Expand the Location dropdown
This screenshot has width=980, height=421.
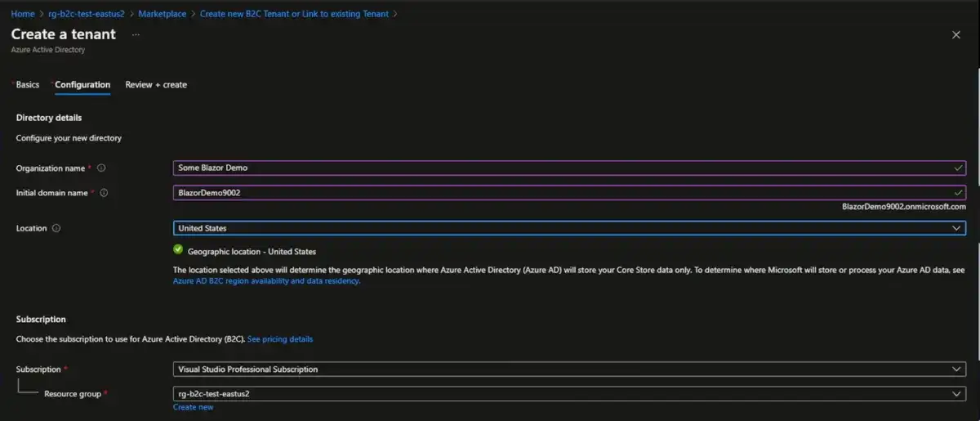[957, 228]
